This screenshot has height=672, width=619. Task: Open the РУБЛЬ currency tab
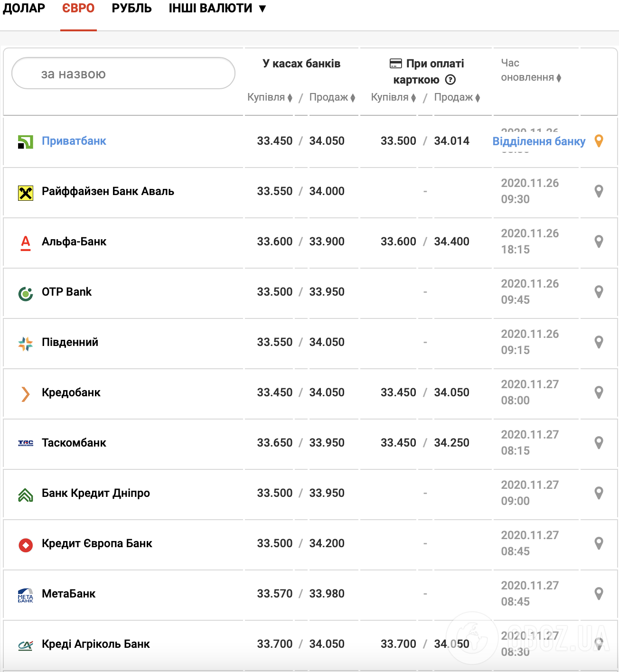132,9
